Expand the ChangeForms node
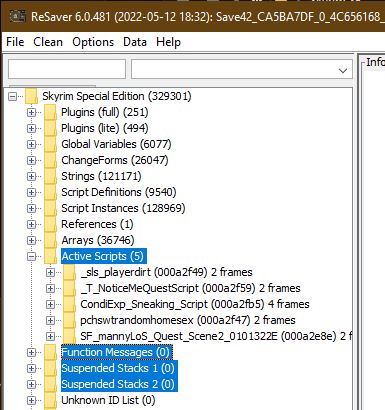Screen dimensions: 385x410 pos(31,160)
